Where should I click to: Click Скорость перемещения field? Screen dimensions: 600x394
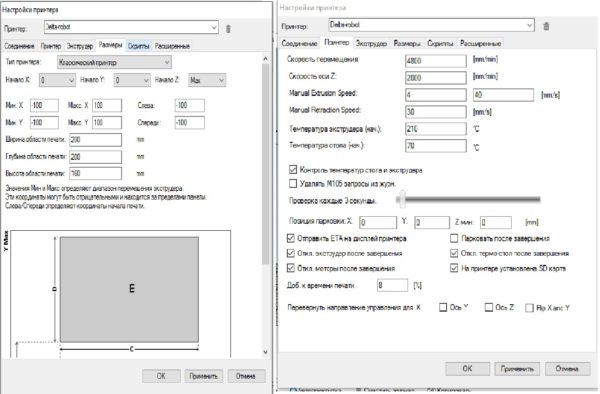pos(436,61)
